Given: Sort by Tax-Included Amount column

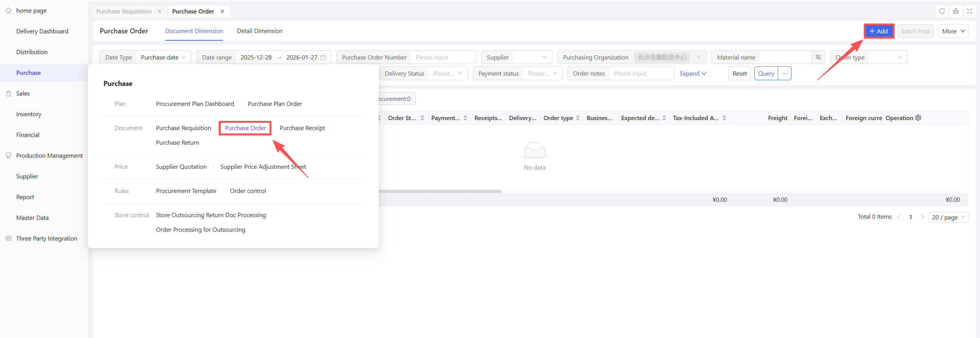Looking at the screenshot, I should (x=724, y=118).
